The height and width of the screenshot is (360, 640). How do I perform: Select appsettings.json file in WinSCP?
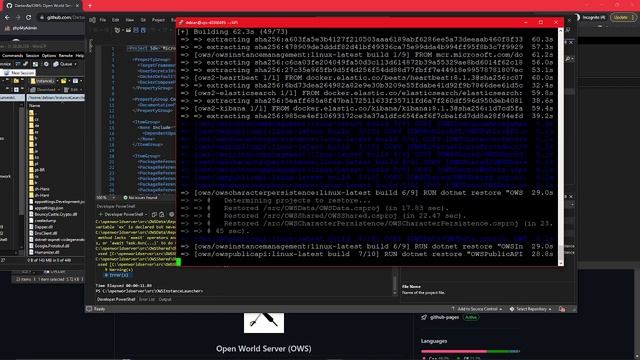click(46, 208)
